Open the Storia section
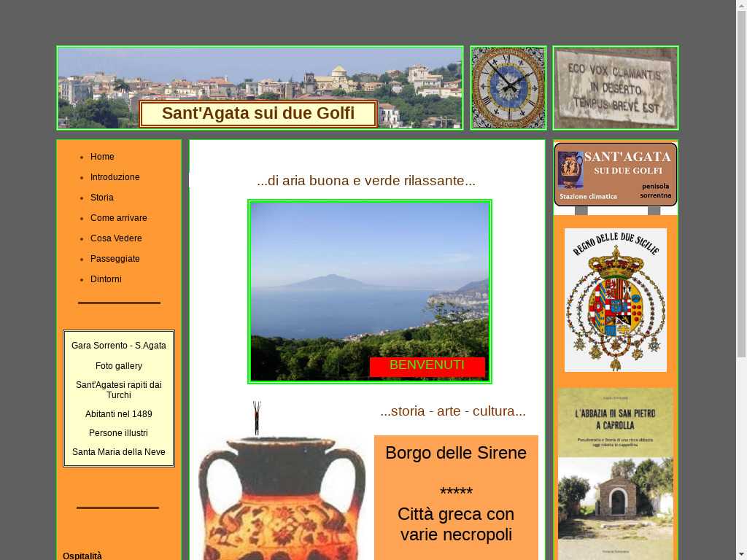The height and width of the screenshot is (560, 747). tap(101, 198)
